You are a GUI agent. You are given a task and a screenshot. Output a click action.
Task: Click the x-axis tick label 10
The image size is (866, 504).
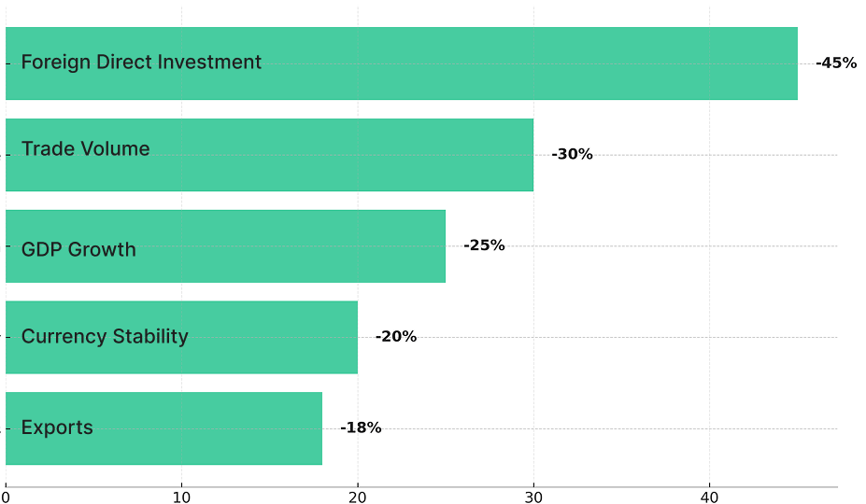pos(181,497)
